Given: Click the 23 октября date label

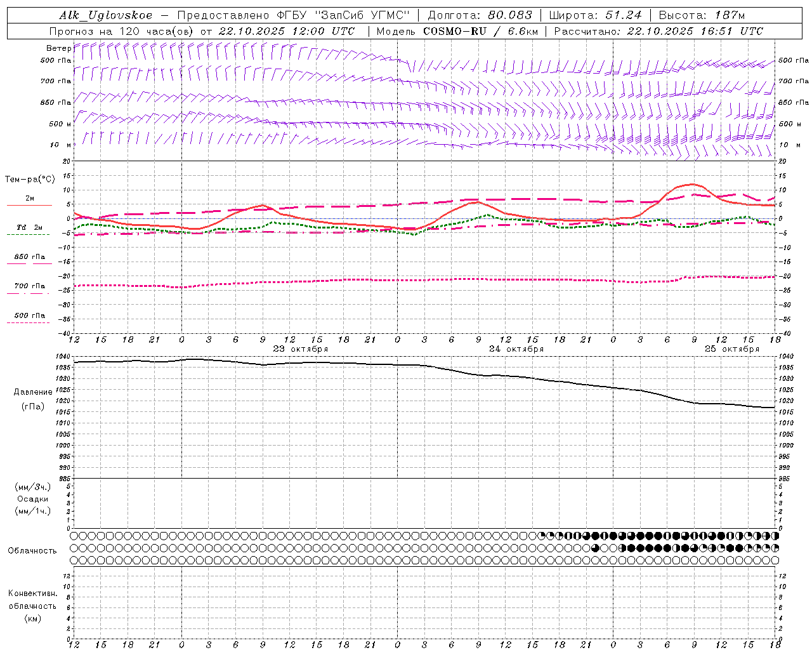Looking at the screenshot, I should pos(300,349).
